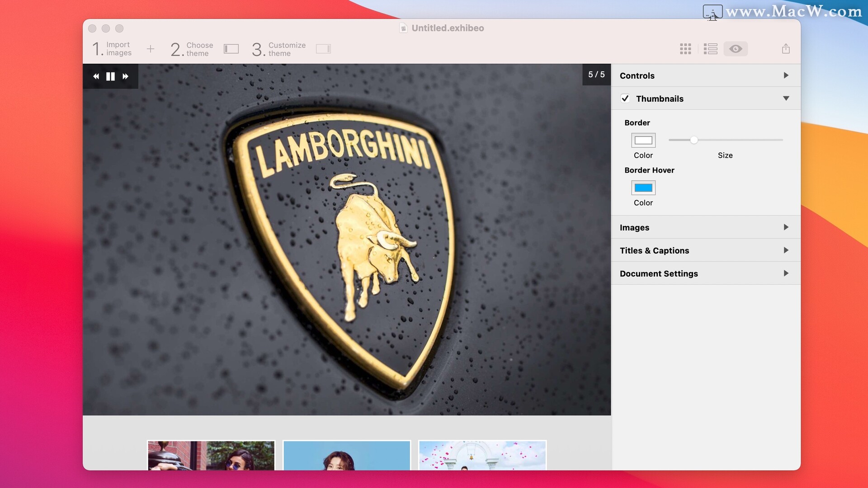Select the thumbnail with pink petals
The height and width of the screenshot is (488, 868).
click(x=482, y=455)
